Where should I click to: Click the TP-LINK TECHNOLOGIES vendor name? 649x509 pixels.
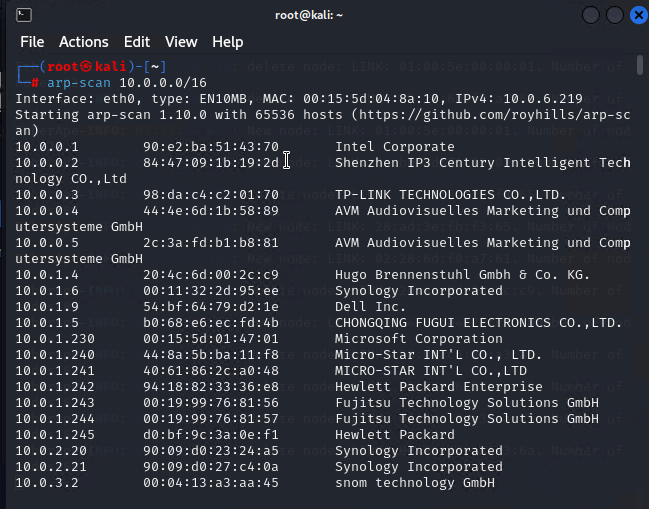coord(450,195)
